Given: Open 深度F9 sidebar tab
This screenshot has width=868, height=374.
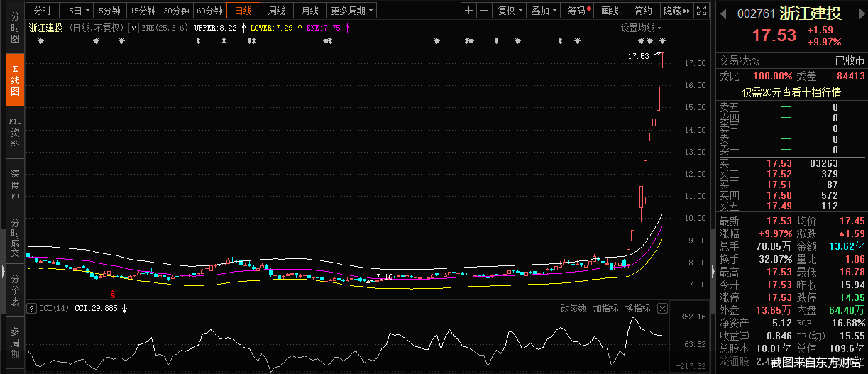Looking at the screenshot, I should point(16,185).
